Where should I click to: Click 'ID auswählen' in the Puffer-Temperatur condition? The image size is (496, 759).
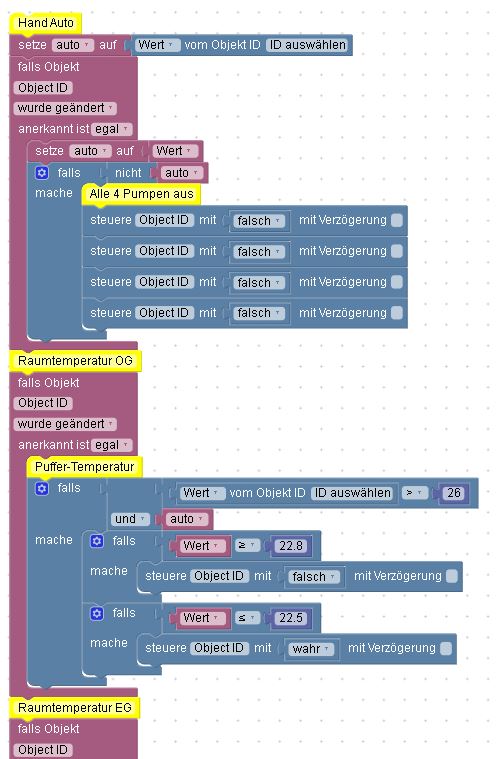(353, 493)
